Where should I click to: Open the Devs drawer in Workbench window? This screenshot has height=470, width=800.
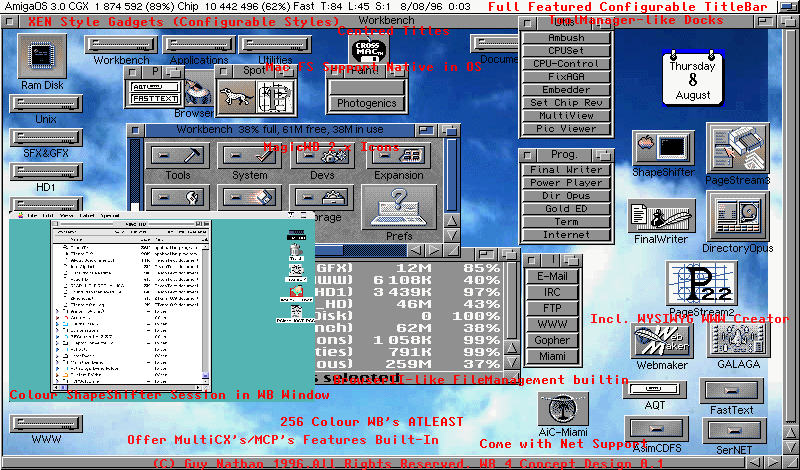click(x=322, y=155)
